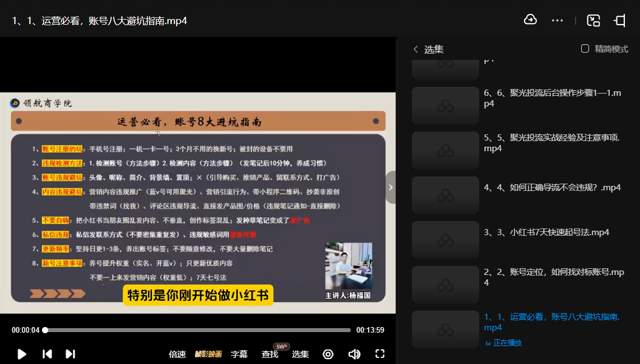
Task: Open the circular settings icon in player bar
Action: (x=328, y=354)
